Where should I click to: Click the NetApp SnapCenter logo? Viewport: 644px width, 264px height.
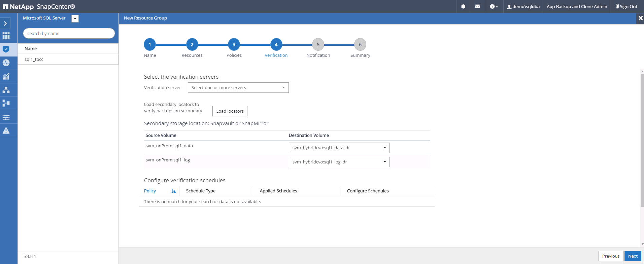[39, 7]
